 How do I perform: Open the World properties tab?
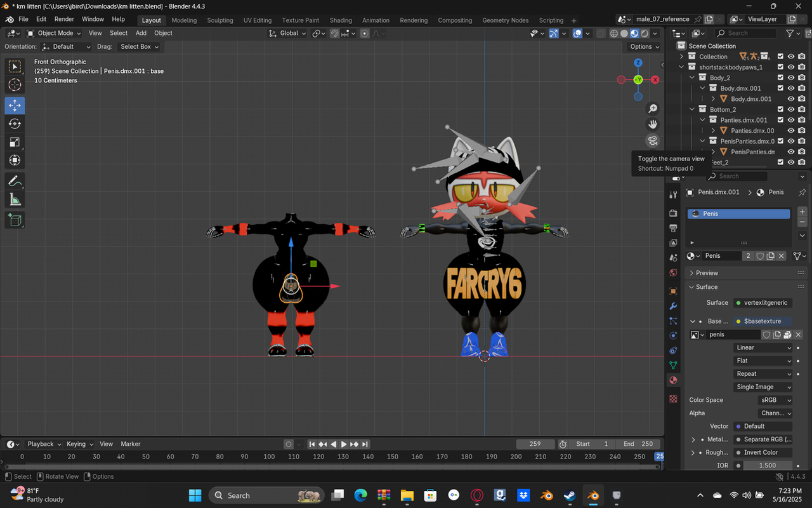click(x=674, y=273)
